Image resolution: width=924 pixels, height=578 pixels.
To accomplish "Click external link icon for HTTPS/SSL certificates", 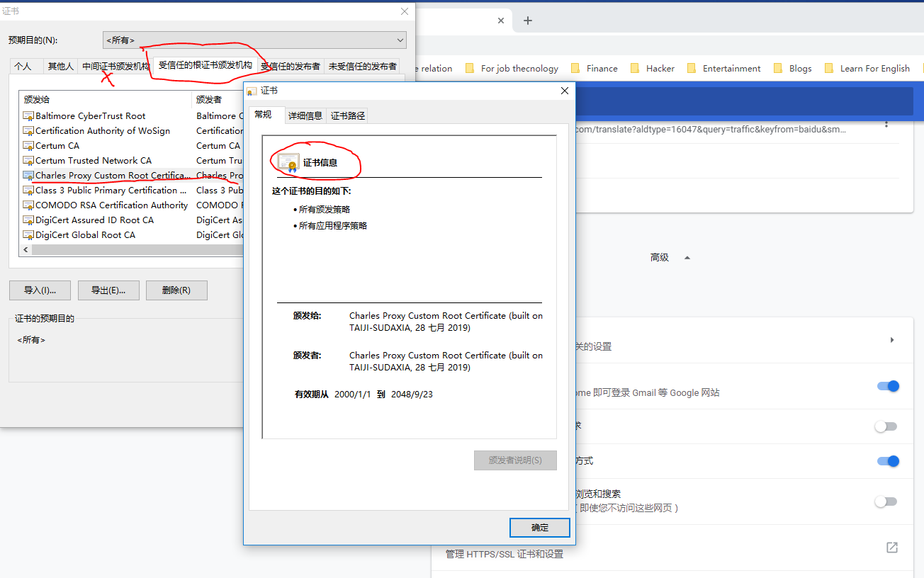I will (x=892, y=548).
